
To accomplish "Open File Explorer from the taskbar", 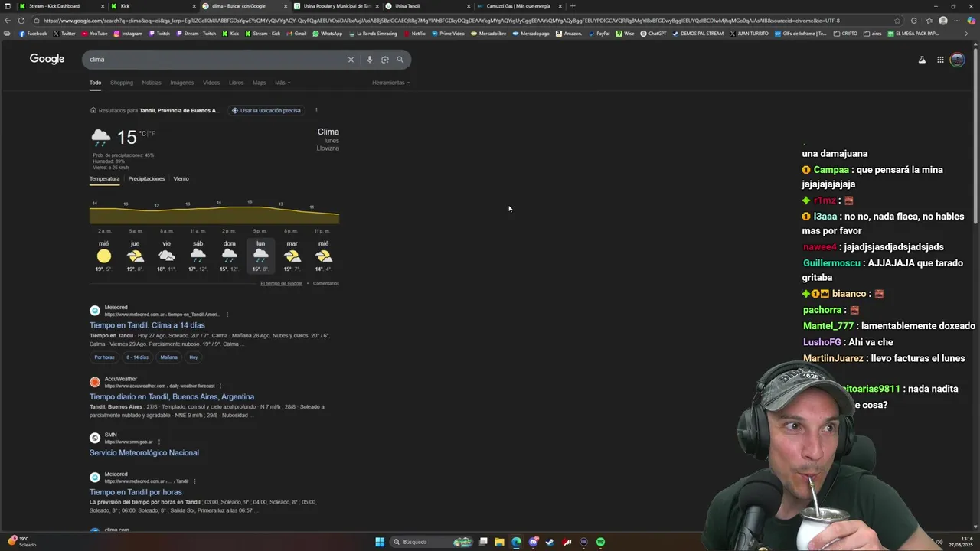I will pos(499,542).
